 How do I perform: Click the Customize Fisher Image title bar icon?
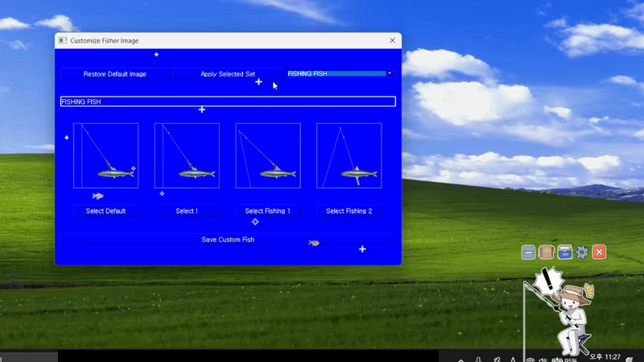tap(63, 40)
